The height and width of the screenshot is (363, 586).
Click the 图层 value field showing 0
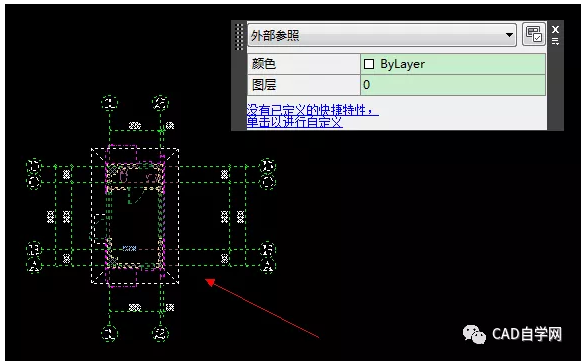click(453, 85)
